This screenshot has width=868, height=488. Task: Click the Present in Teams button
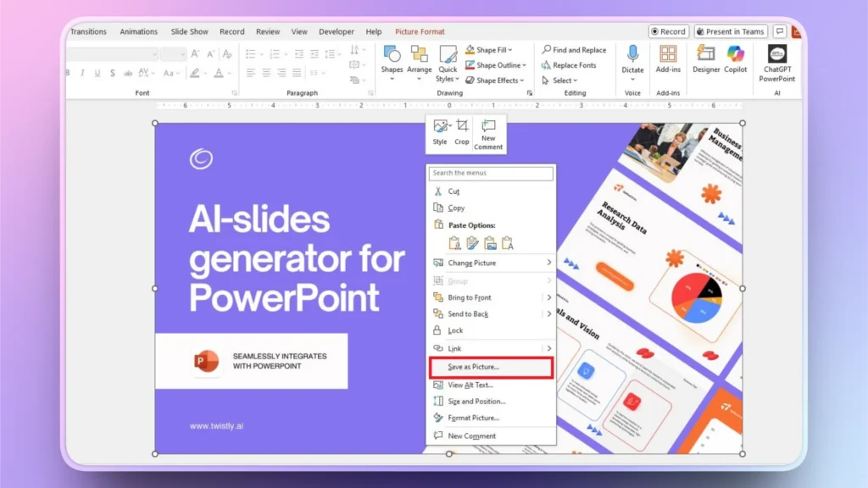pos(731,31)
